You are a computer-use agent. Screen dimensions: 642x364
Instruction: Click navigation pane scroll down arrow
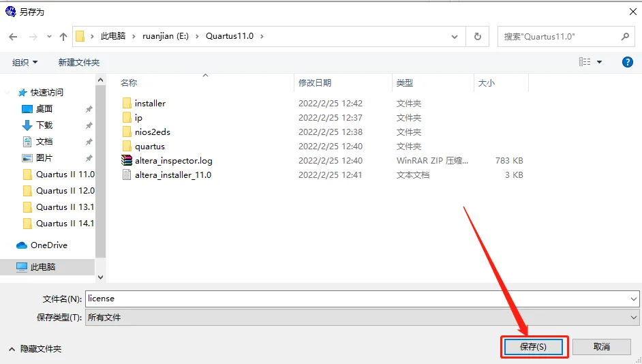click(101, 277)
